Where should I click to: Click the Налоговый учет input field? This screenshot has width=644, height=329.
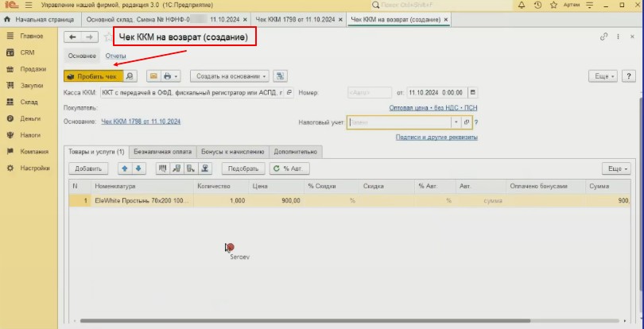pos(399,122)
